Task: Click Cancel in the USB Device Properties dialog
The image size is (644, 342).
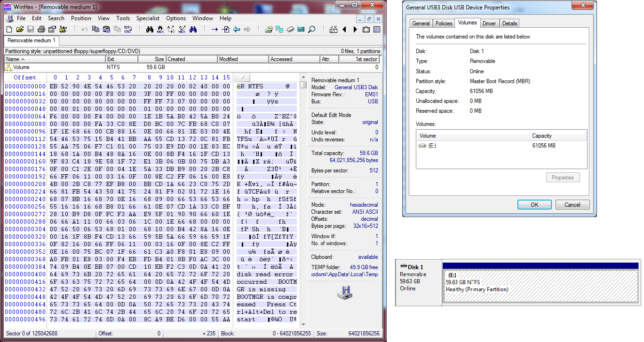Action: (572, 205)
